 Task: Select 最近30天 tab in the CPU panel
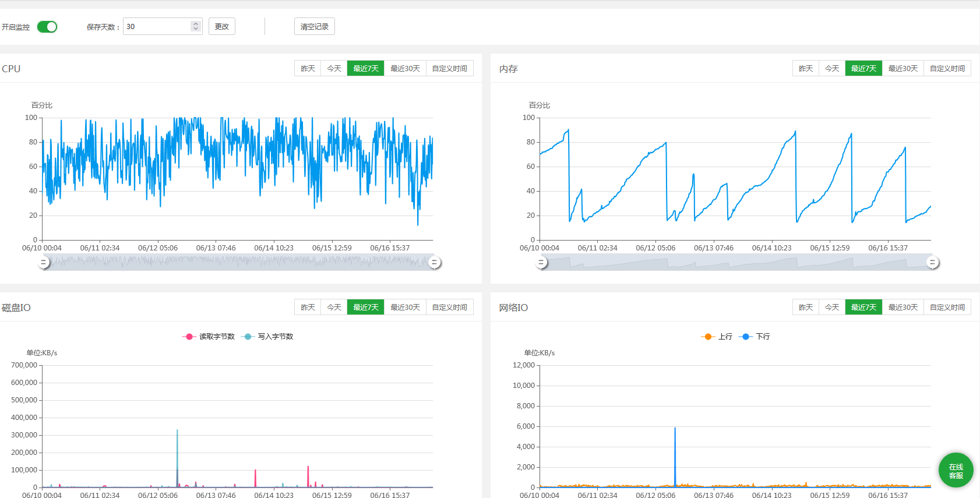coord(406,68)
